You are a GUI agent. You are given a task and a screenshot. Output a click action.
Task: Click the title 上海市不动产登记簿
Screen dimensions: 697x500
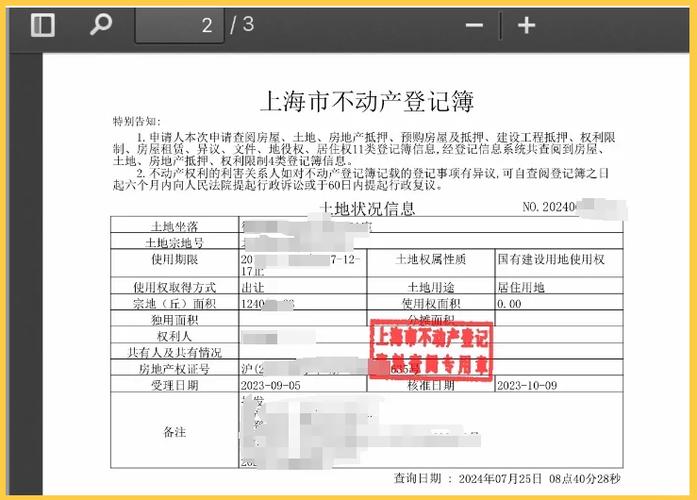tap(367, 101)
